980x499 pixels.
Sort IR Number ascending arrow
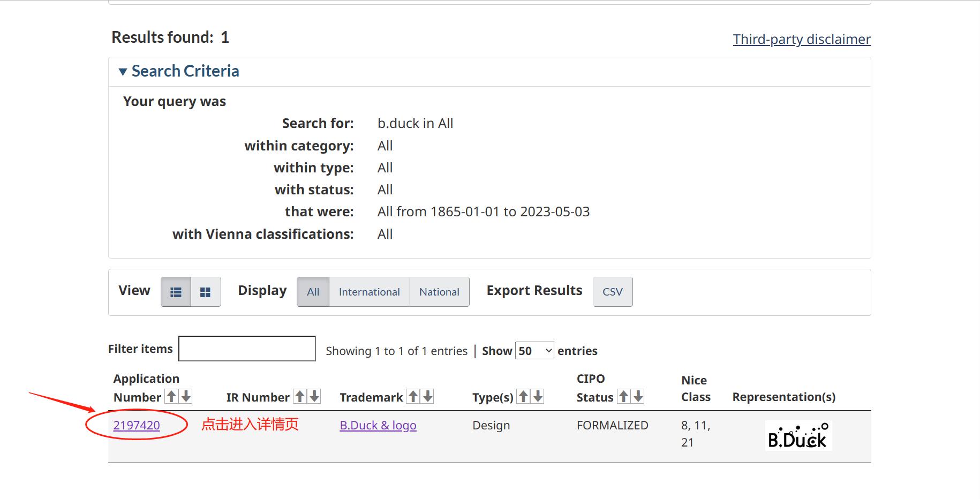pos(300,397)
